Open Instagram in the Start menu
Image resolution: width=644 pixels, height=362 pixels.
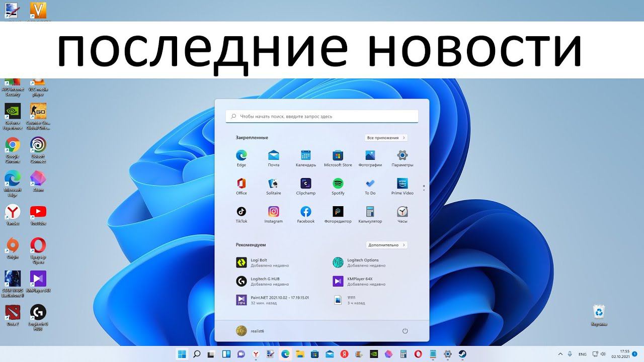tap(274, 214)
